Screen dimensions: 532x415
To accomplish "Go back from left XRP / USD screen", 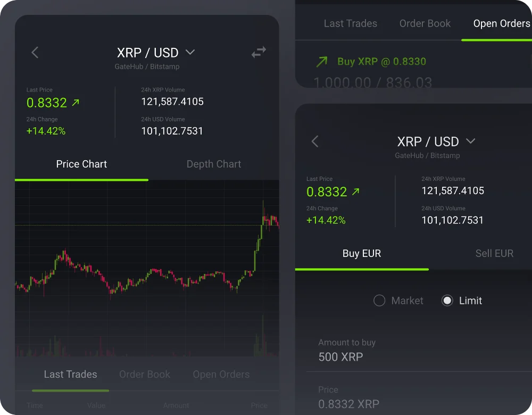I will 35,52.
